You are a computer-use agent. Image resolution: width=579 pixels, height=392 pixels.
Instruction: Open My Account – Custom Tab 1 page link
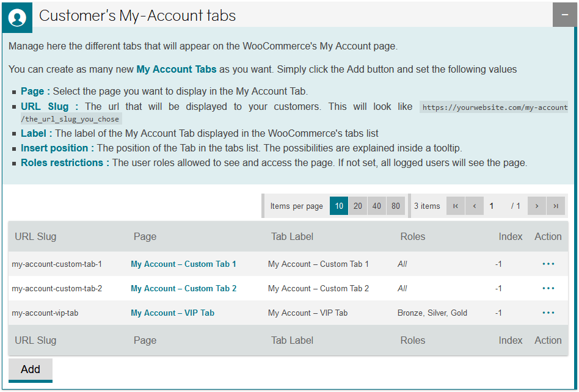pyautogui.click(x=183, y=264)
